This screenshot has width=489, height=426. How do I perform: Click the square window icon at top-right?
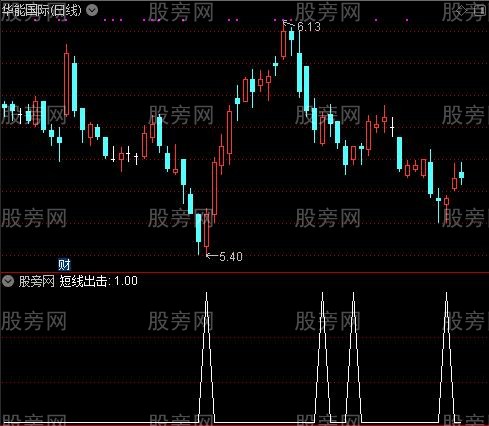(480, 11)
